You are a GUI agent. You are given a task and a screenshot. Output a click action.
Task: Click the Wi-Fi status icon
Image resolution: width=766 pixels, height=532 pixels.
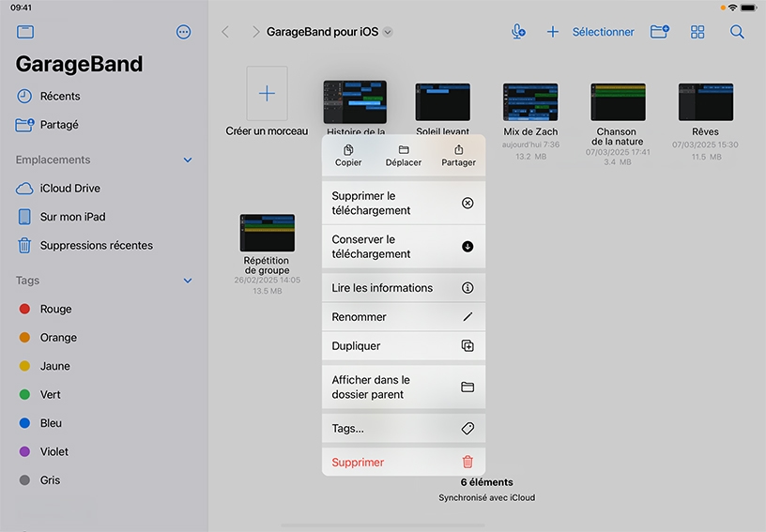coord(732,8)
